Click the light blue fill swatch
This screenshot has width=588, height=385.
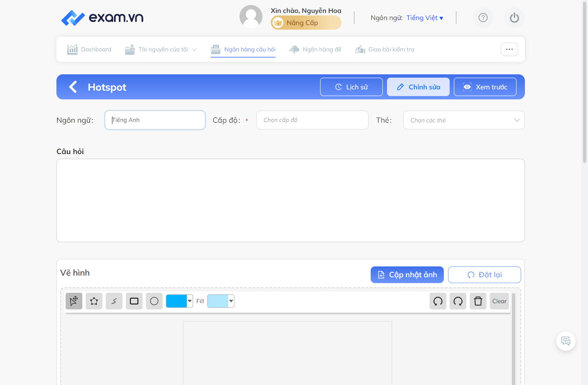pos(218,301)
